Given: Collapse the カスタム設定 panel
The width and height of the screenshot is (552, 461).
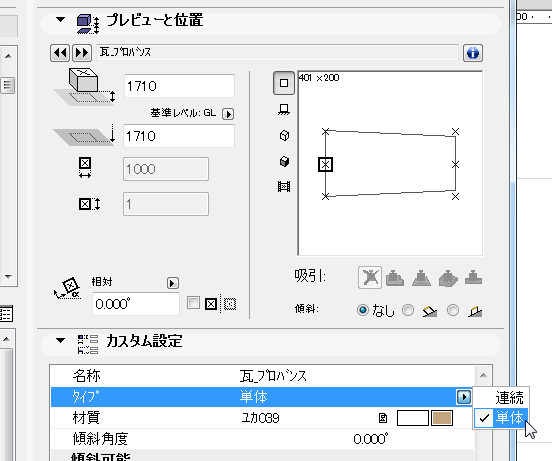Looking at the screenshot, I should coord(61,340).
